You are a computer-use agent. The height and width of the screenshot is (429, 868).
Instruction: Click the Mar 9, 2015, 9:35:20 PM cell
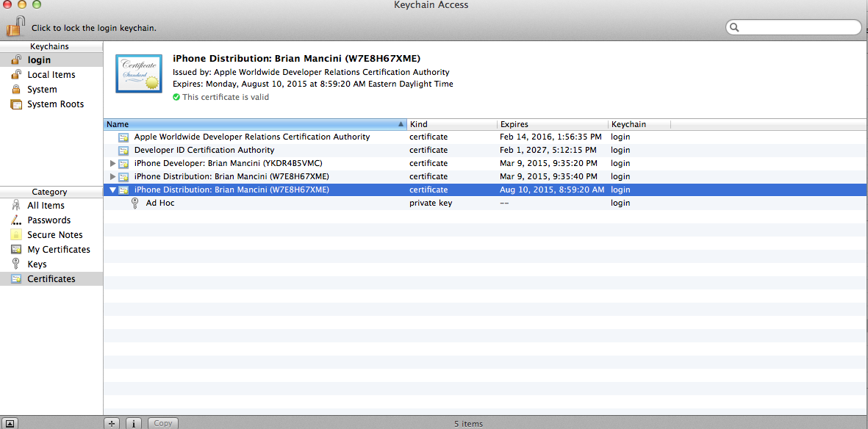(x=548, y=163)
